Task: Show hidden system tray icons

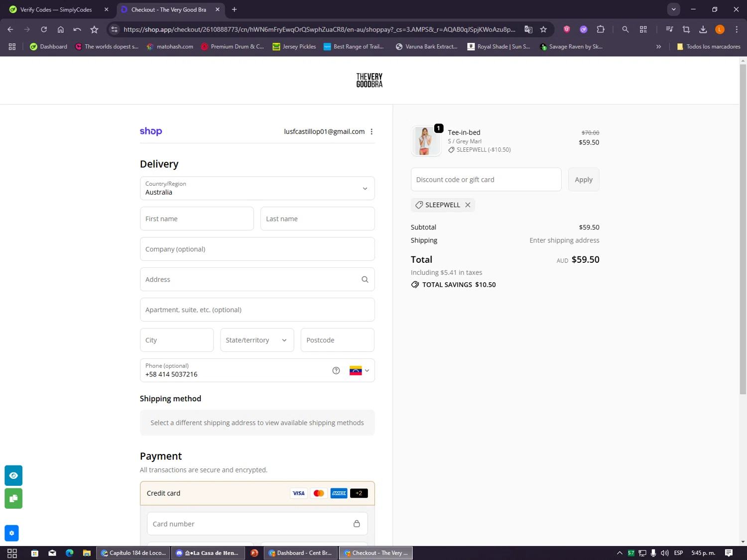Action: pyautogui.click(x=620, y=553)
